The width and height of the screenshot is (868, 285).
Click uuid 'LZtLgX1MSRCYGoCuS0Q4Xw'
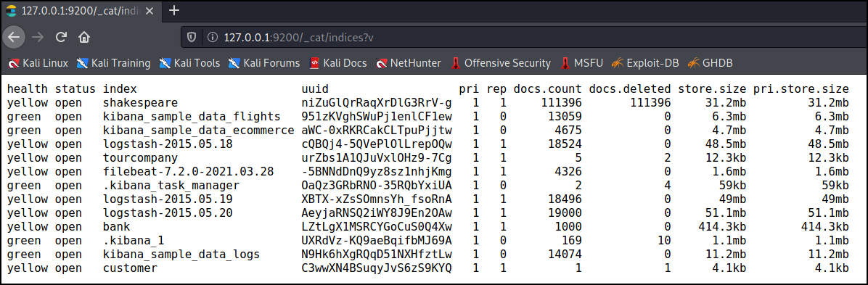pyautogui.click(x=377, y=228)
